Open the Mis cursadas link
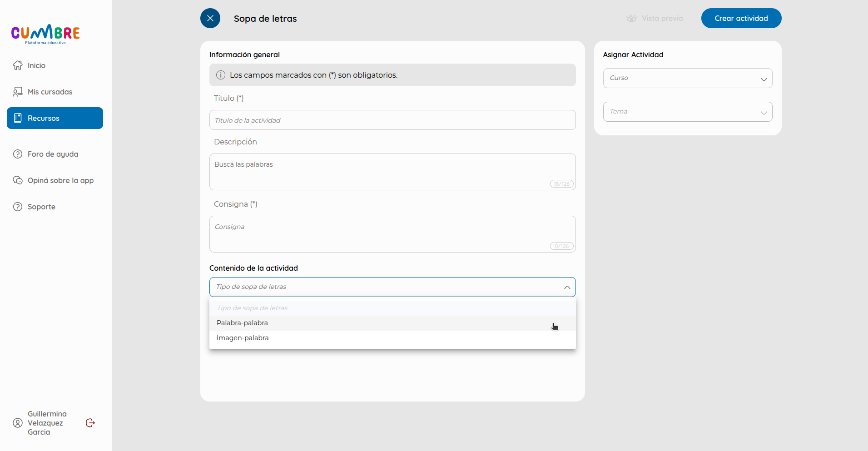Viewport: 868px width, 451px height. tap(50, 92)
